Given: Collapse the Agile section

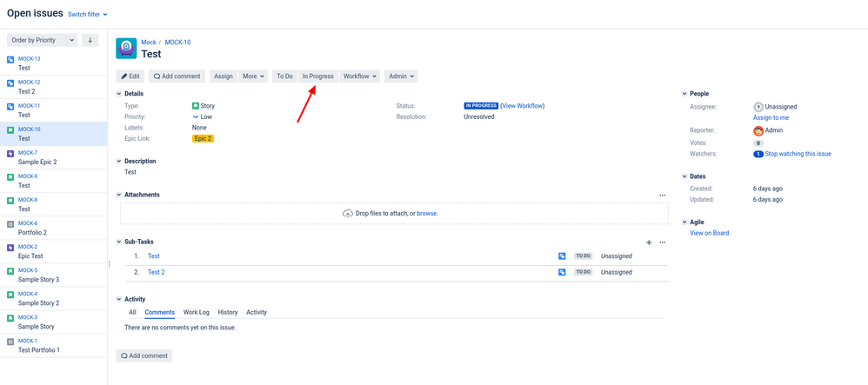Looking at the screenshot, I should (684, 222).
